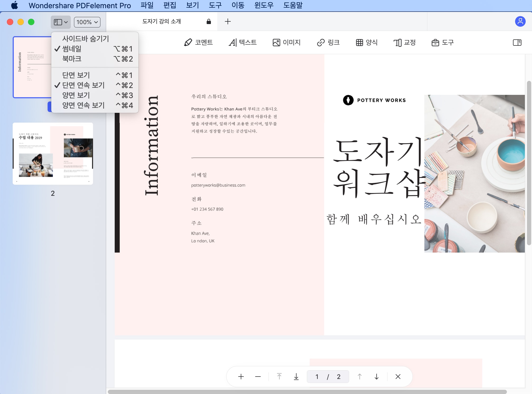Open the sidebar view mode dropdown
This screenshot has width=532, height=394.
tap(61, 22)
